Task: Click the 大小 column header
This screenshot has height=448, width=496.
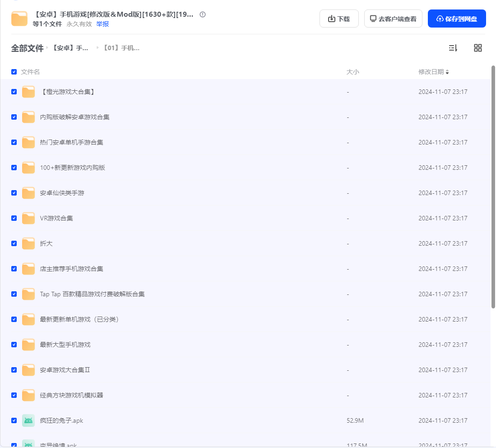Action: [x=352, y=72]
